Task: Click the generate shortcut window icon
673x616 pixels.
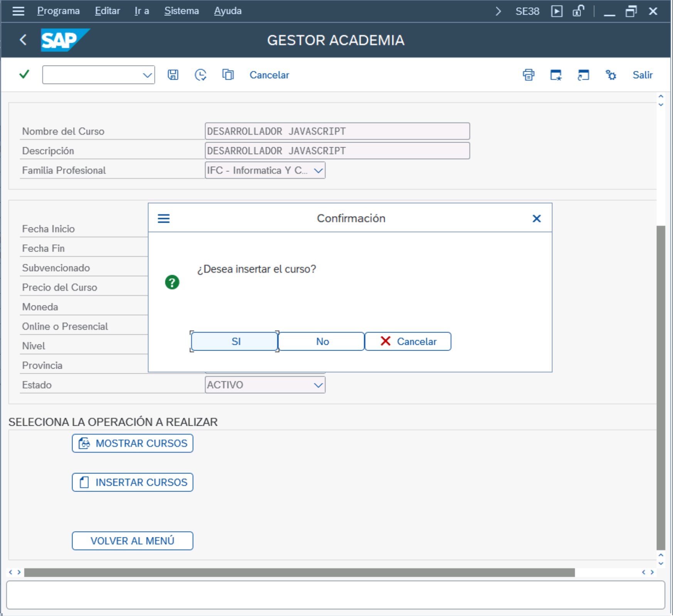Action: coord(583,75)
